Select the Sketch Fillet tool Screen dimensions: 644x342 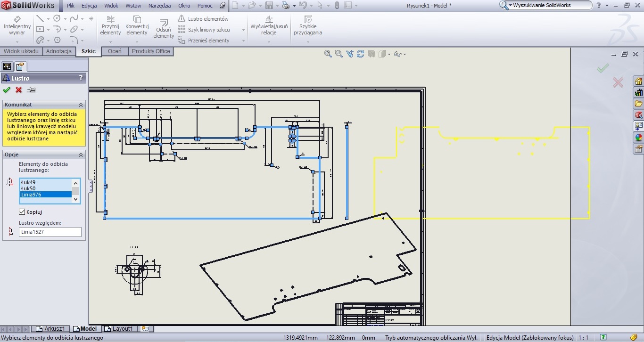[74, 40]
